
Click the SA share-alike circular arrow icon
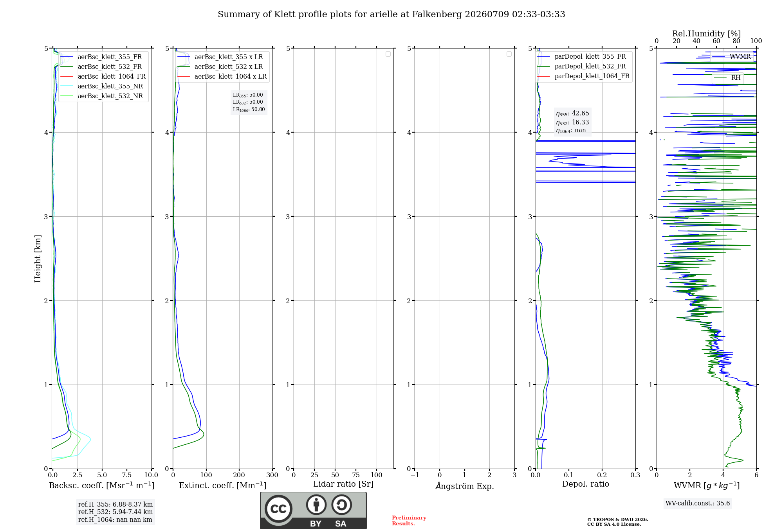(341, 505)
